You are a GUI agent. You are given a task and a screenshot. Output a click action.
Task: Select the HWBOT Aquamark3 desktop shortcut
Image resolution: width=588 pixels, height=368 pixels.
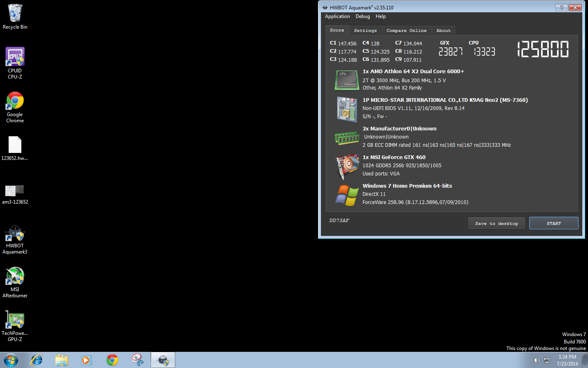[15, 239]
